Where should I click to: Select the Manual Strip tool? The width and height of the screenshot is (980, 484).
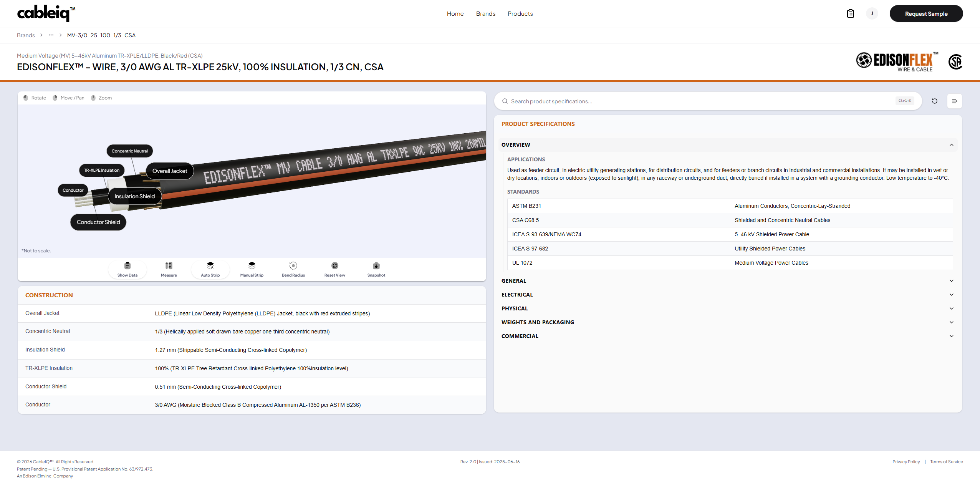point(252,266)
